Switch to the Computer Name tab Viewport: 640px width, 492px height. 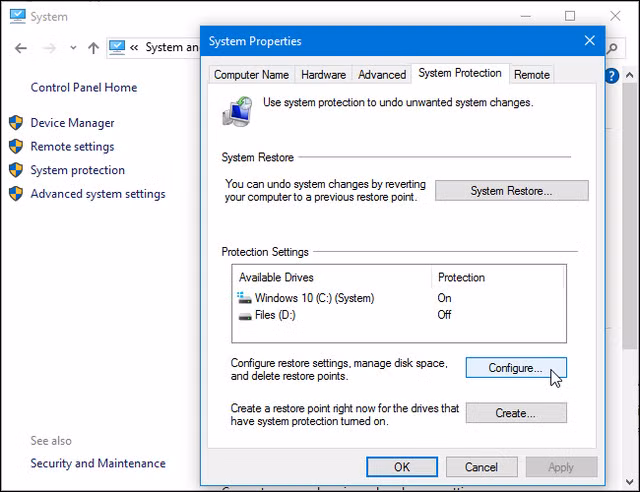coord(251,74)
